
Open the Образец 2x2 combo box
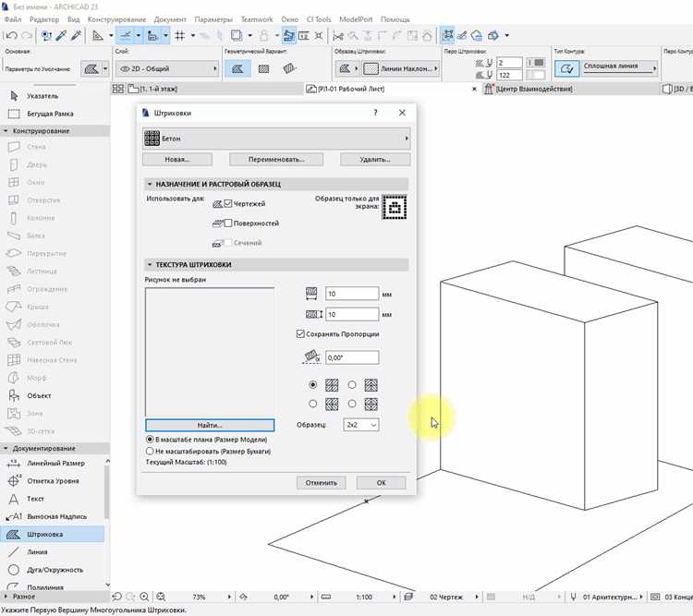point(361,425)
